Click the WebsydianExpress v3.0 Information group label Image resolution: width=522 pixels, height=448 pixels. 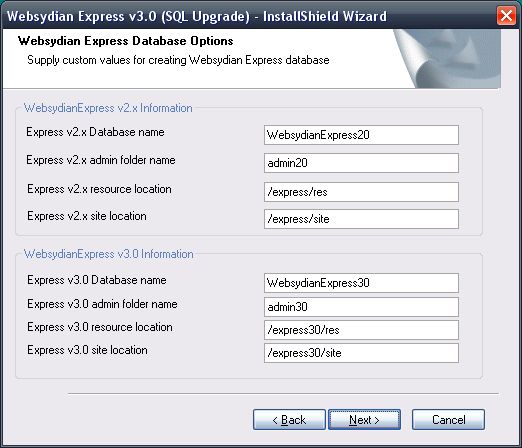coord(109,254)
